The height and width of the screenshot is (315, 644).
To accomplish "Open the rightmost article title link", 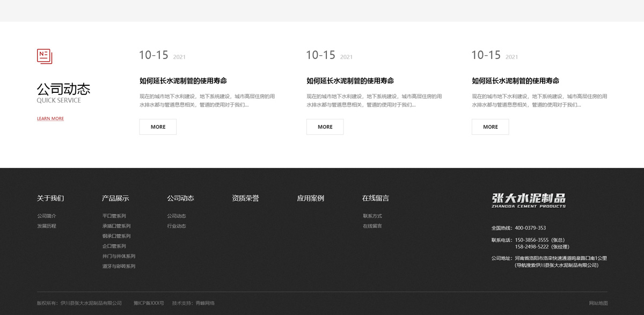I will 515,81.
